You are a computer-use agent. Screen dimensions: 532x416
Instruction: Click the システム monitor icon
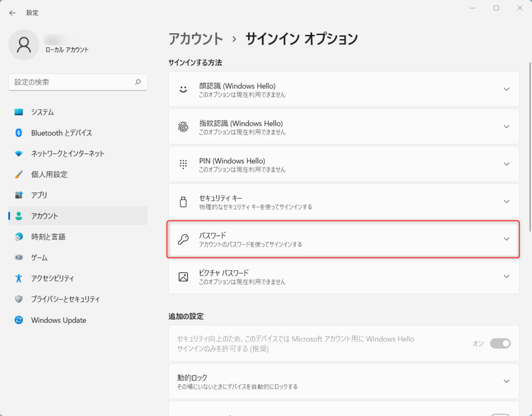[19, 112]
